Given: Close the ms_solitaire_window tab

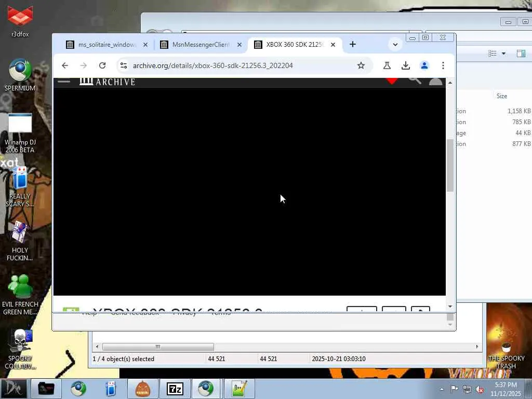Looking at the screenshot, I should pos(145,45).
